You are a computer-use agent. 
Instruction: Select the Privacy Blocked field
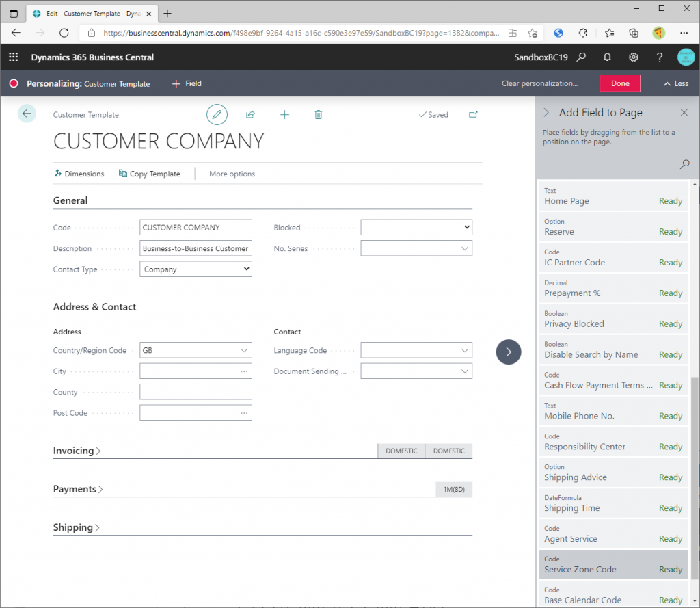point(613,319)
